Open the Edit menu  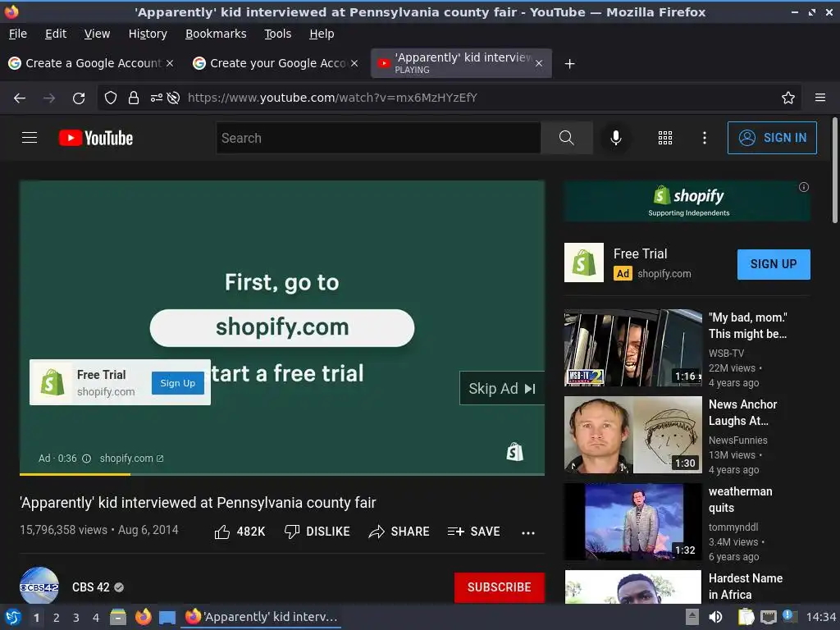pyautogui.click(x=56, y=34)
